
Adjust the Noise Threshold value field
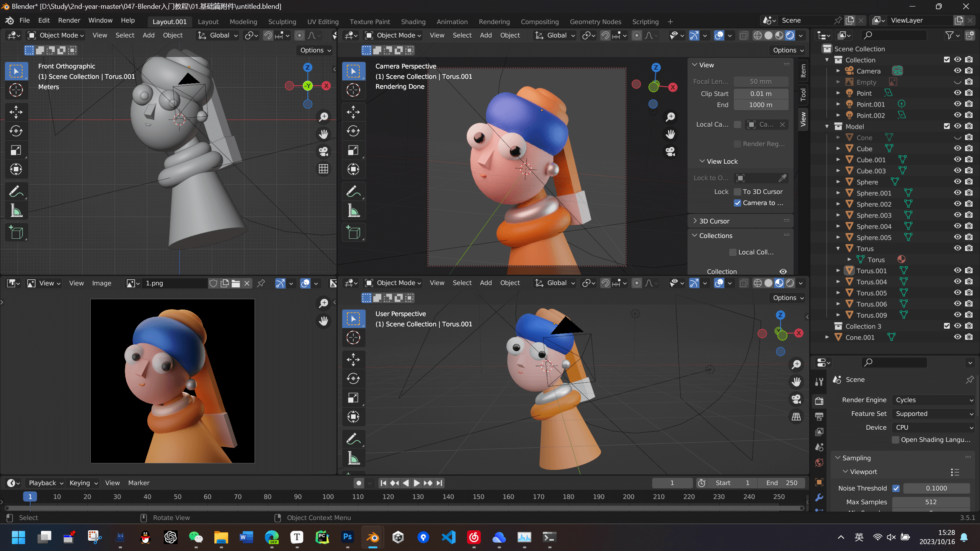[x=936, y=488]
